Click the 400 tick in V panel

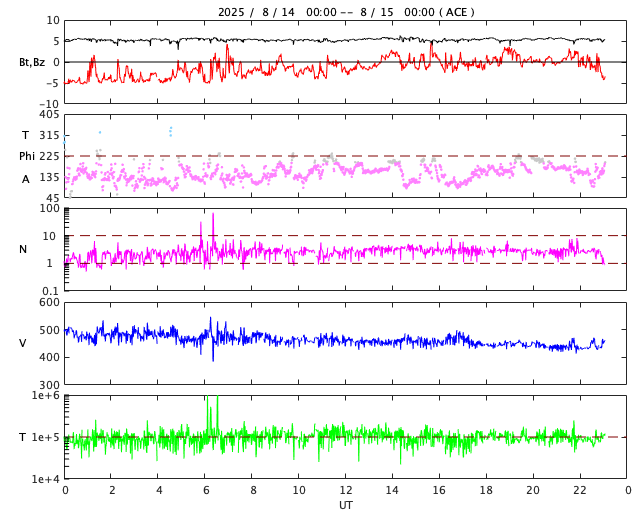pos(49,357)
